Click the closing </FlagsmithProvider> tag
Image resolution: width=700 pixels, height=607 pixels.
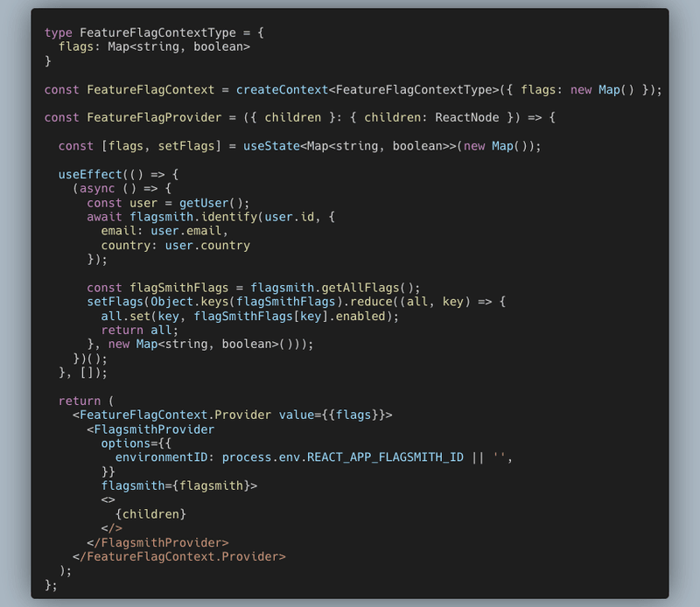(x=157, y=543)
